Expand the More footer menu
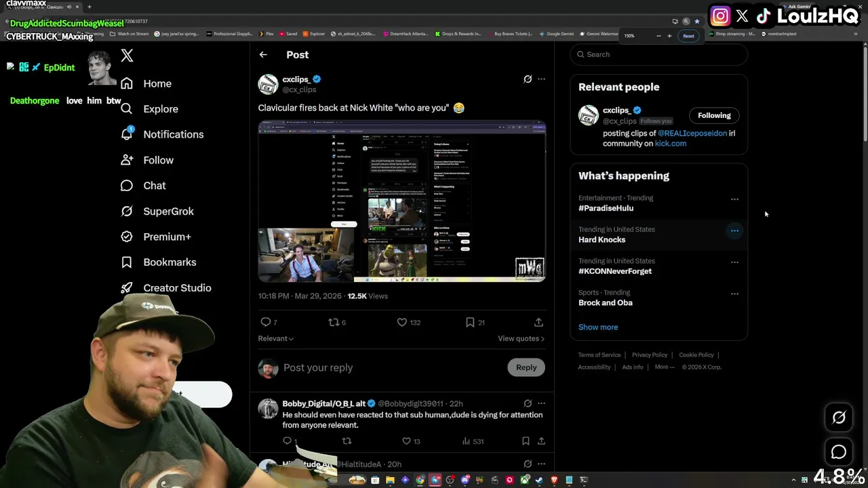868x488 pixels. pos(665,367)
